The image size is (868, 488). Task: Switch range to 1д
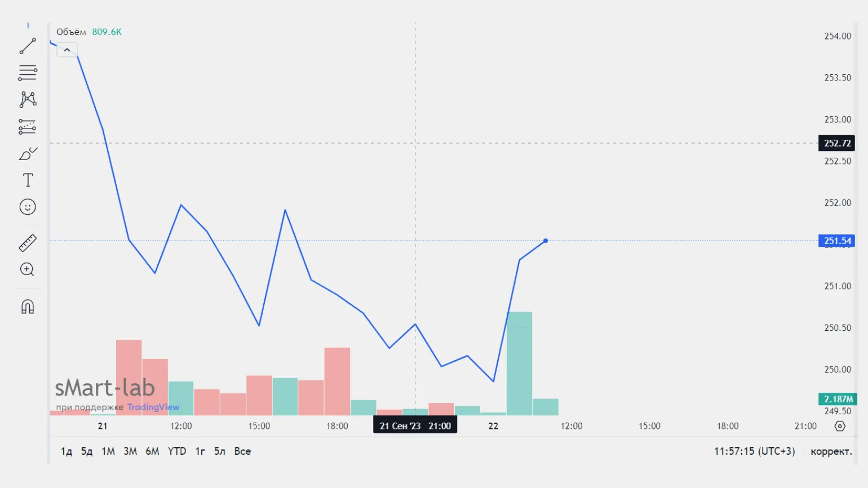click(67, 451)
